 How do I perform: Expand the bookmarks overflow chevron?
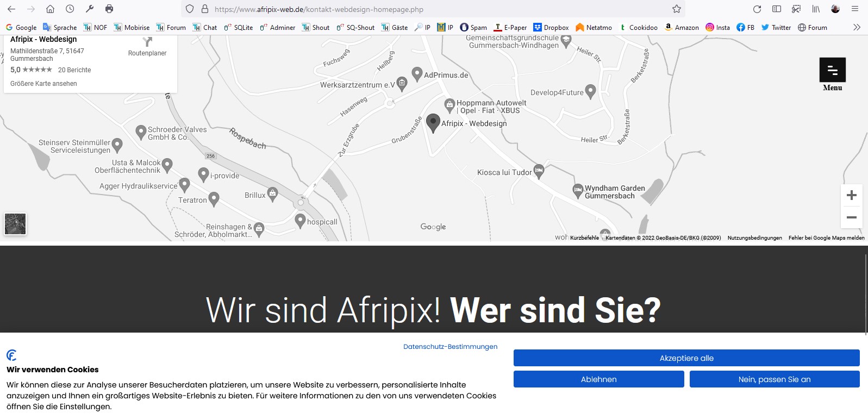(x=857, y=28)
